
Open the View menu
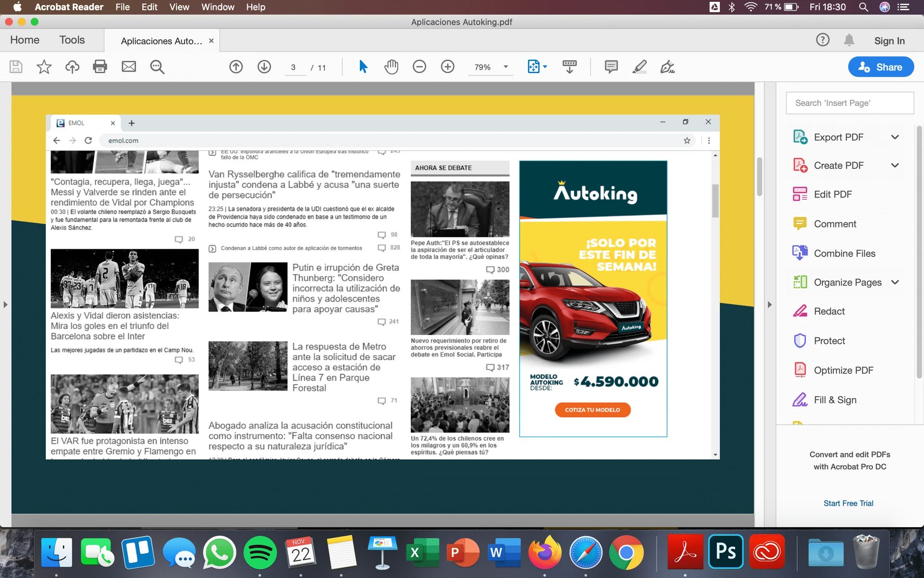click(x=179, y=7)
